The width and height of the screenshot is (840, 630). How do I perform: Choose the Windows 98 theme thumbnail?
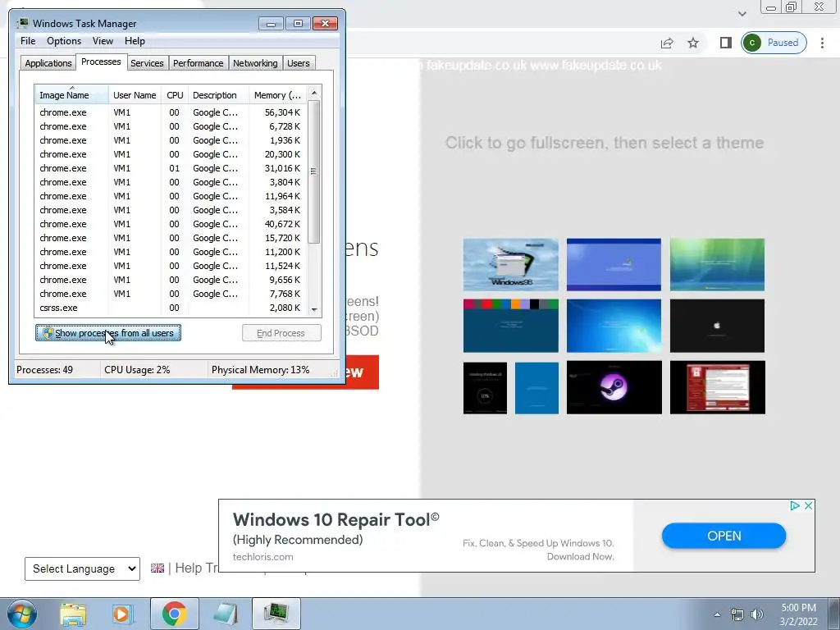pyautogui.click(x=510, y=264)
